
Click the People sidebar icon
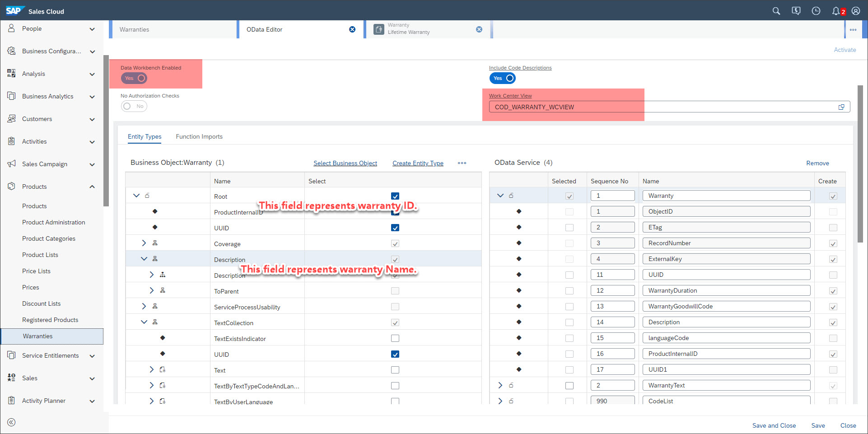pyautogui.click(x=11, y=28)
